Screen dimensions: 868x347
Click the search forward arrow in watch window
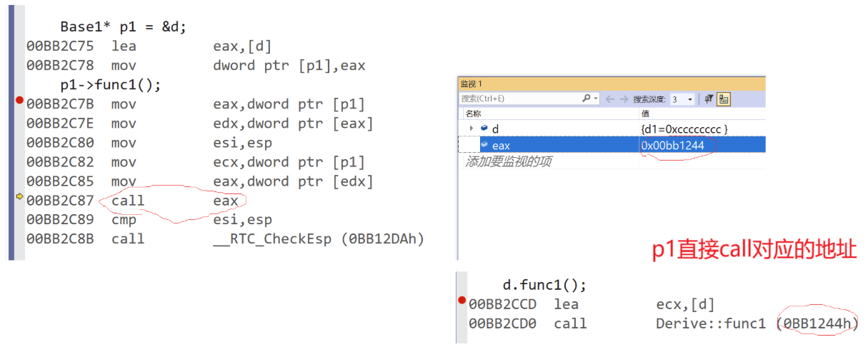click(x=624, y=99)
